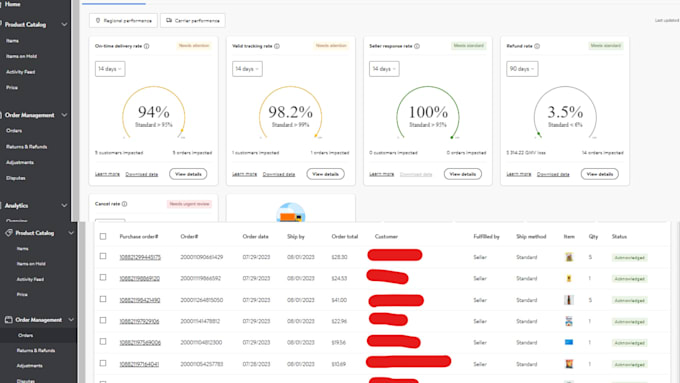
Task: Tick the select-all checkbox in the orders table header
Action: 103,236
